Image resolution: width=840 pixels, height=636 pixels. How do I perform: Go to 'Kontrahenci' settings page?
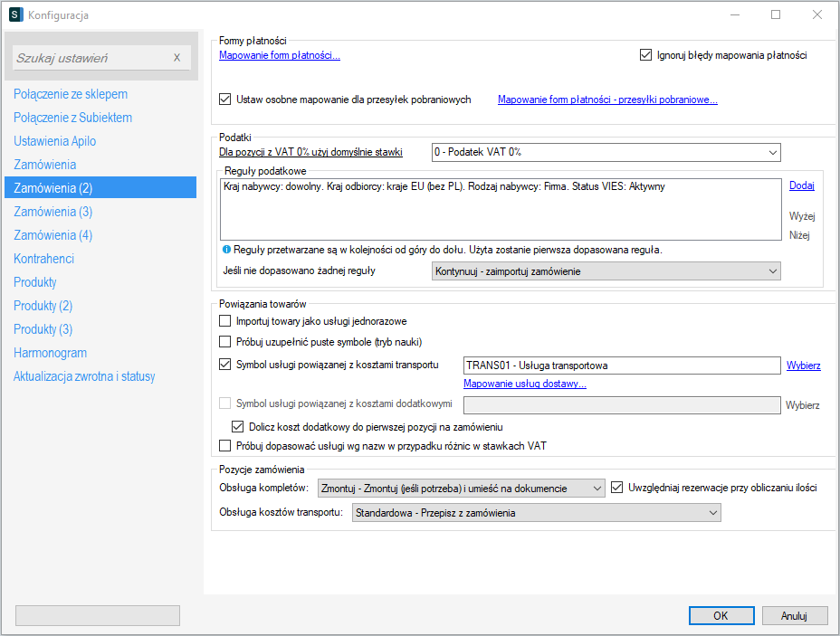[44, 259]
